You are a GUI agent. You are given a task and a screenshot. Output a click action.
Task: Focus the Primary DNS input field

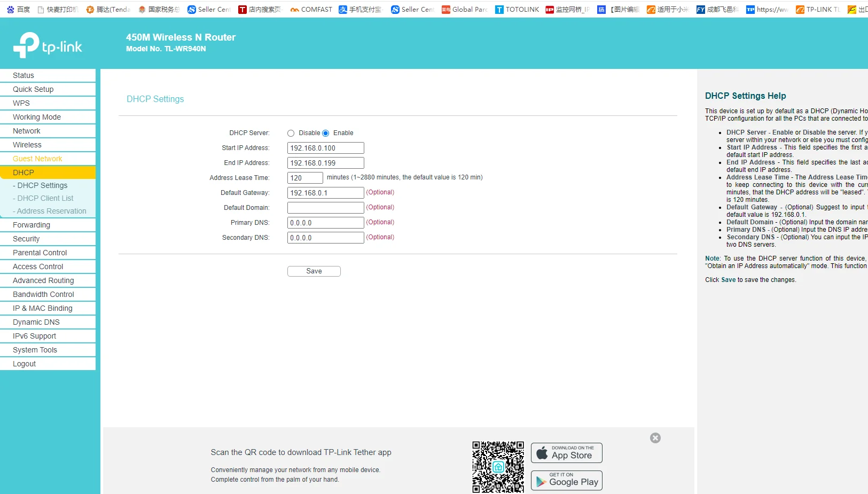coord(326,223)
